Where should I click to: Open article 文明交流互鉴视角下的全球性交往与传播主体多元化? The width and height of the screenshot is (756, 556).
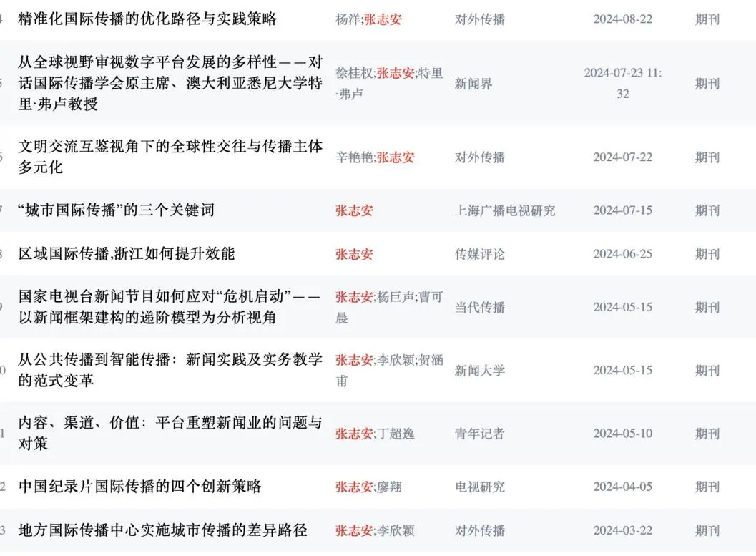point(170,157)
